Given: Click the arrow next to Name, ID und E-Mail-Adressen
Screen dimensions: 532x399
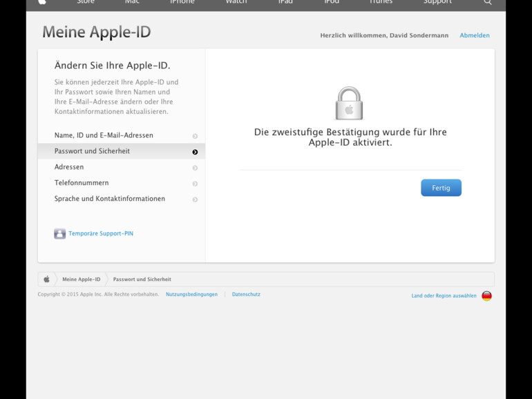Looking at the screenshot, I should click(x=195, y=136).
